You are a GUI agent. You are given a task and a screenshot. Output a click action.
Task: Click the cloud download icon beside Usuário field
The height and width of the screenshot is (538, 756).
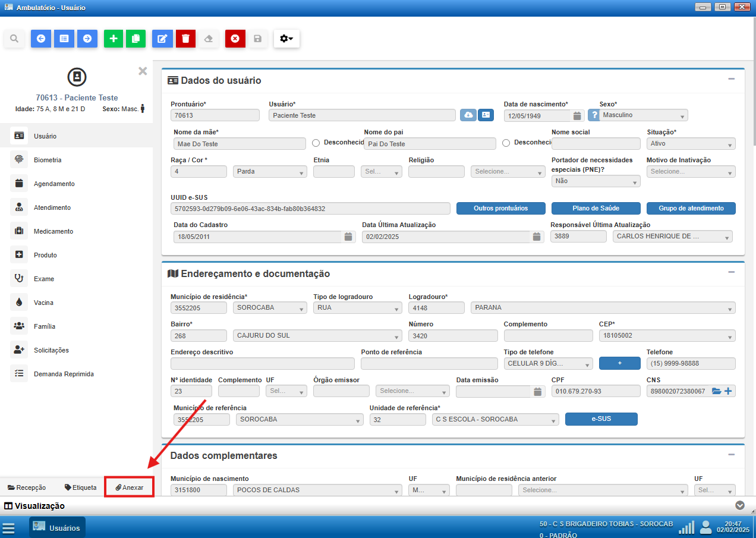coord(468,115)
